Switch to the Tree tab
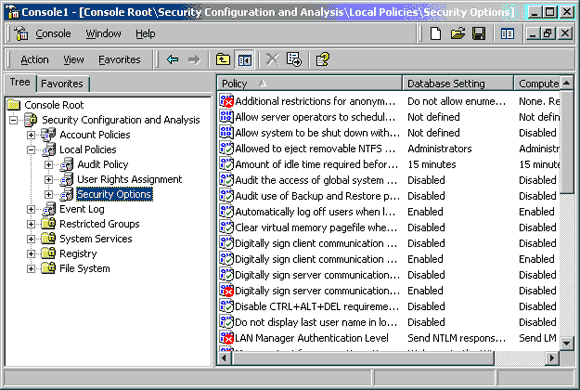Image resolution: width=580 pixels, height=390 pixels. point(20,82)
